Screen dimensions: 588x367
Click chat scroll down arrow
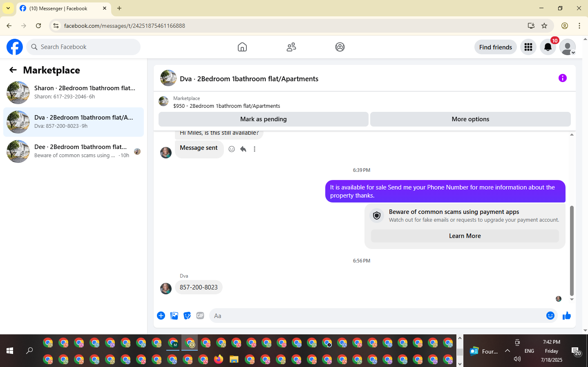[x=572, y=300]
